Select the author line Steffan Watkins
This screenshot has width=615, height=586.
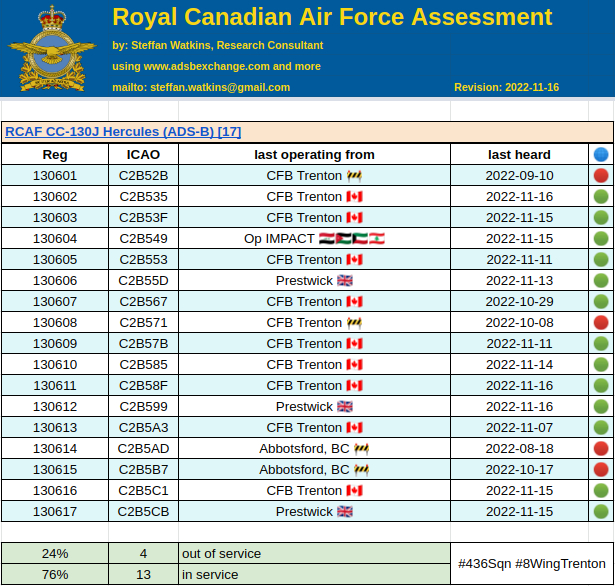(218, 45)
